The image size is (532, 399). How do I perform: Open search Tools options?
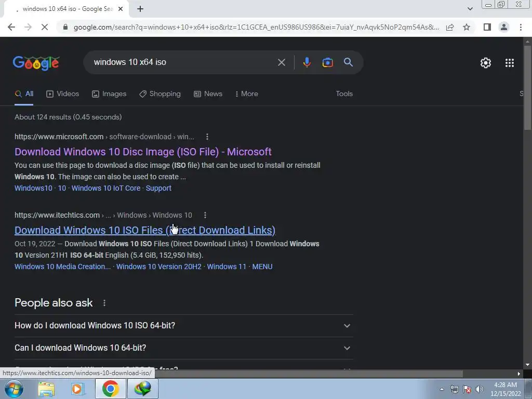tap(344, 94)
